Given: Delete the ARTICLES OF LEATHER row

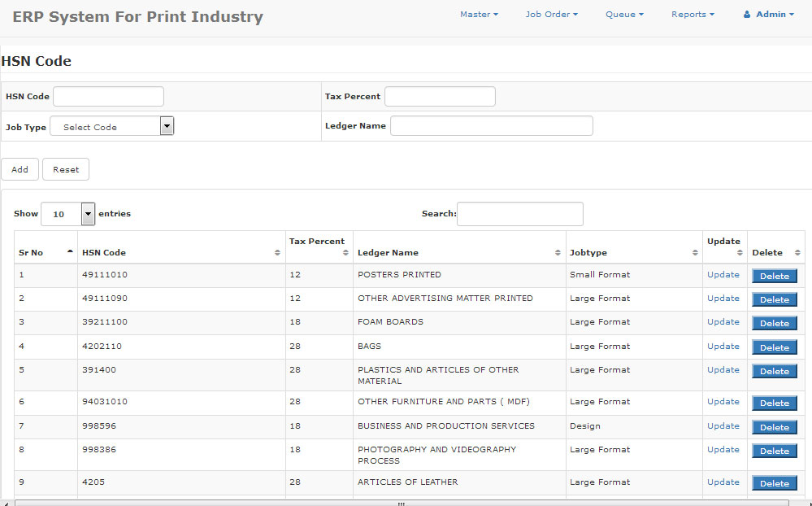Looking at the screenshot, I should tap(774, 484).
